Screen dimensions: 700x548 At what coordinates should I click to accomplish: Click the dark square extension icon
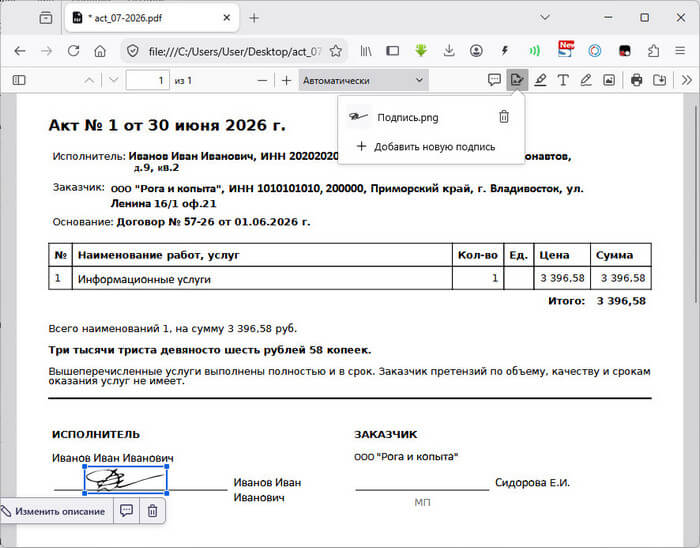click(625, 51)
